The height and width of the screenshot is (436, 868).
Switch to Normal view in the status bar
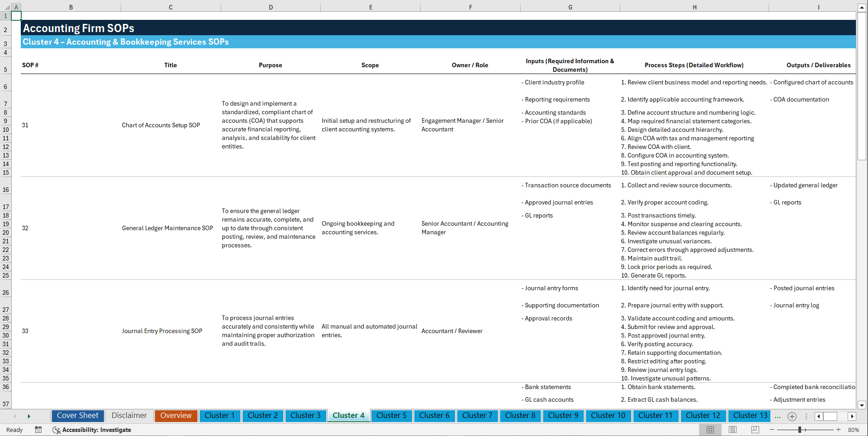tap(710, 430)
